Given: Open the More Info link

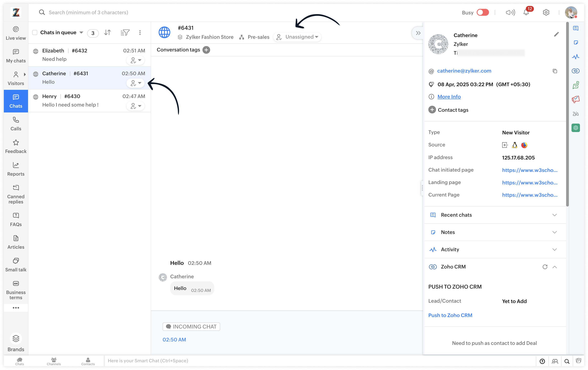Looking at the screenshot, I should click(x=449, y=97).
